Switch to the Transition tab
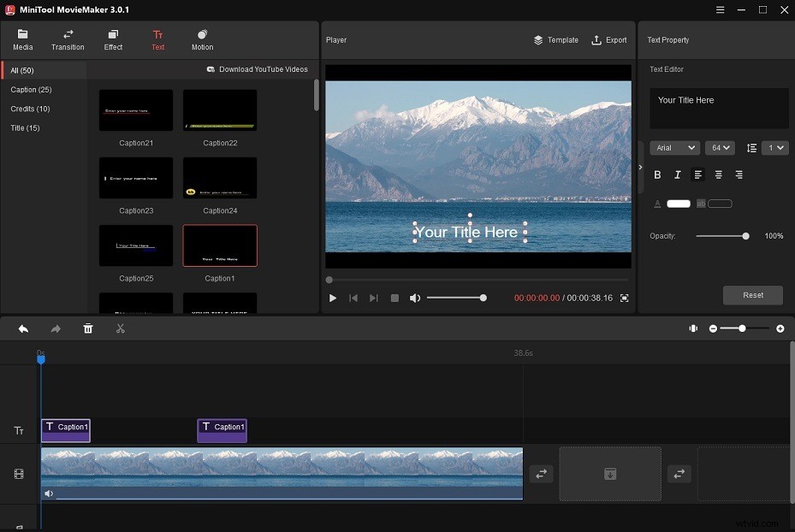 [68, 38]
